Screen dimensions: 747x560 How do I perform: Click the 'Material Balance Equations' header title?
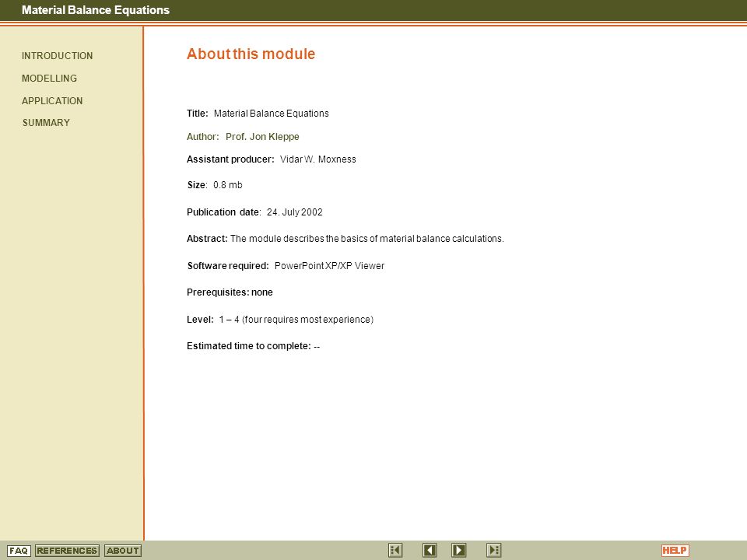(x=96, y=10)
